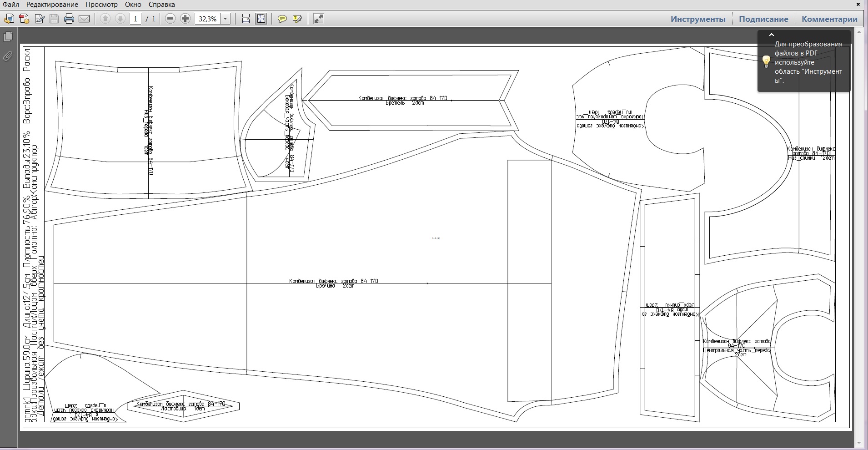Image resolution: width=868 pixels, height=450 pixels.
Task: Open the Просмотр menu
Action: 101,5
